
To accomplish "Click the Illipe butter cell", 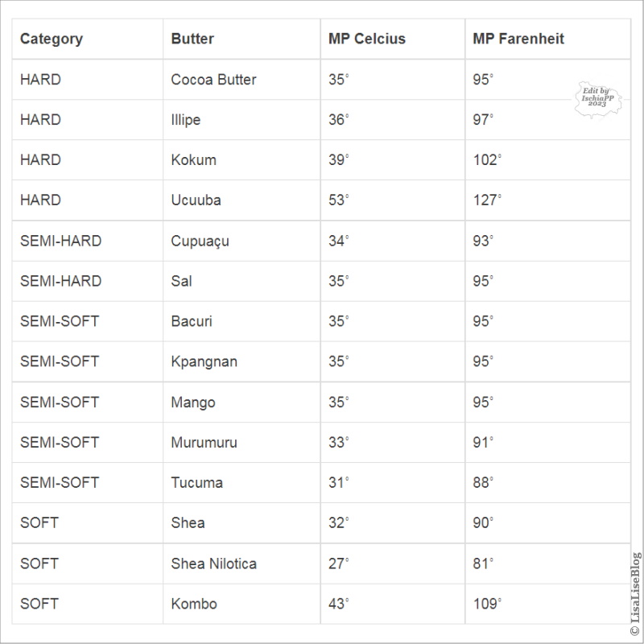I will (x=186, y=120).
